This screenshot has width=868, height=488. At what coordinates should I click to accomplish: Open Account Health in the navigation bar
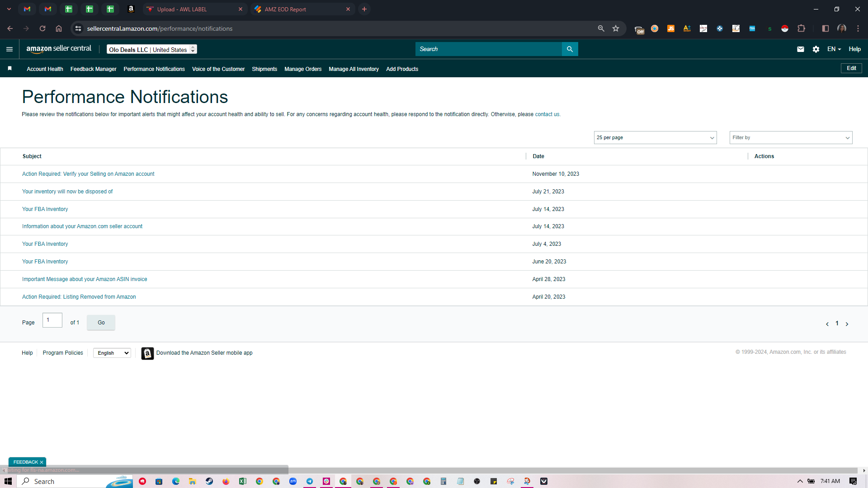click(45, 69)
